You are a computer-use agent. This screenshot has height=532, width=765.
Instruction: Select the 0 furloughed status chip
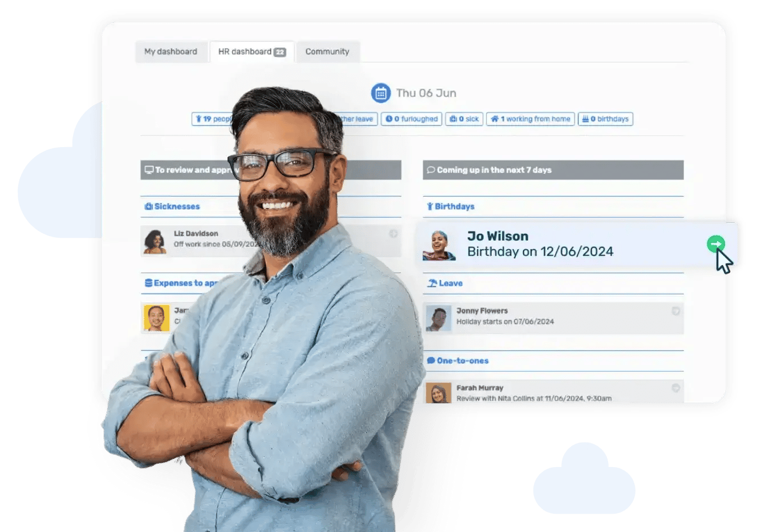[411, 119]
